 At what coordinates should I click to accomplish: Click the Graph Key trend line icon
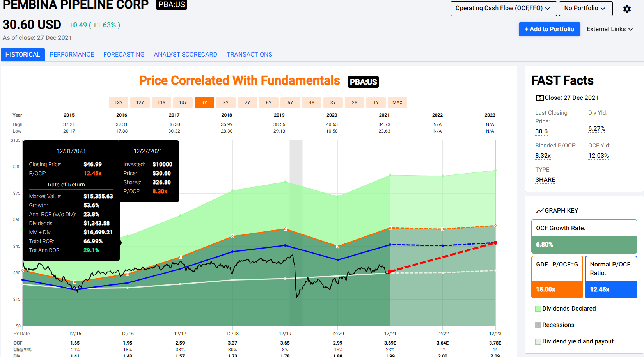pos(540,211)
